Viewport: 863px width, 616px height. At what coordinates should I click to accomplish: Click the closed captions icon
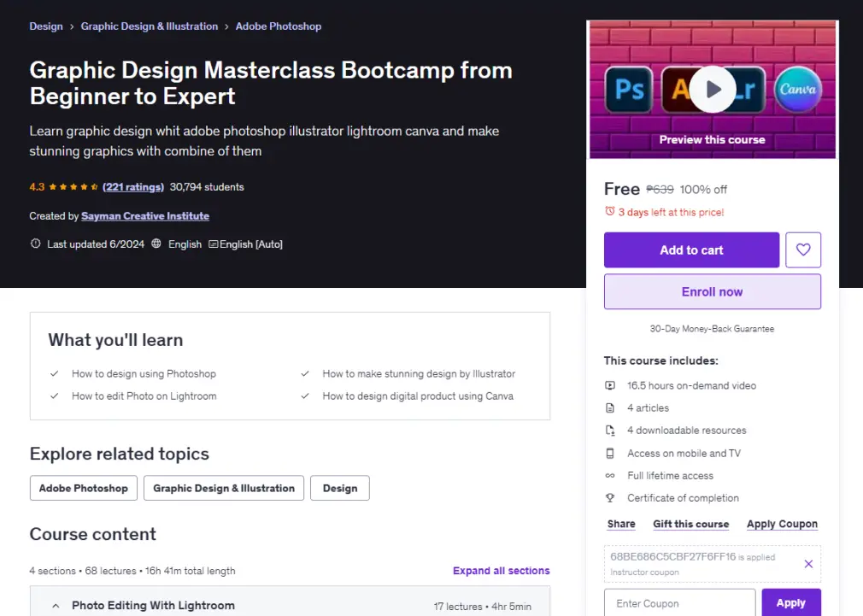click(x=213, y=243)
